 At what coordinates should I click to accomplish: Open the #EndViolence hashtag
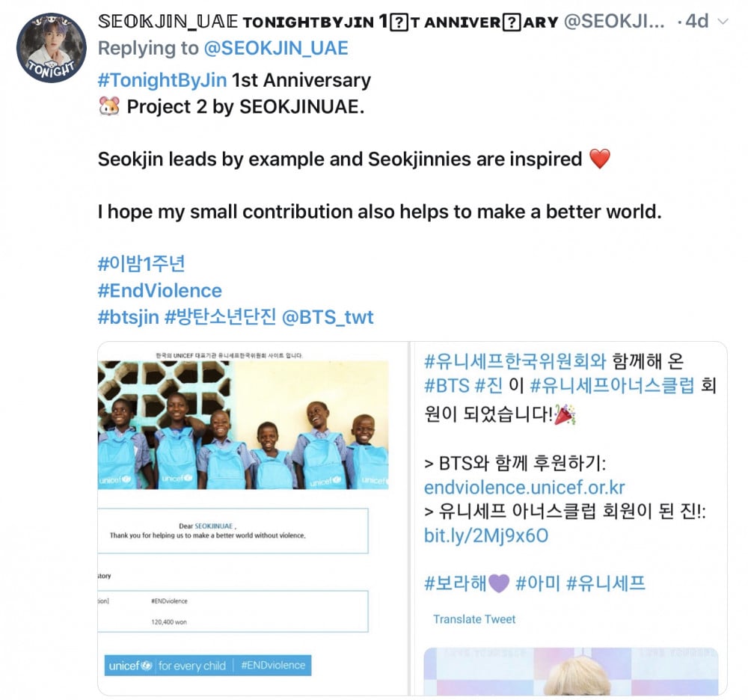click(160, 290)
